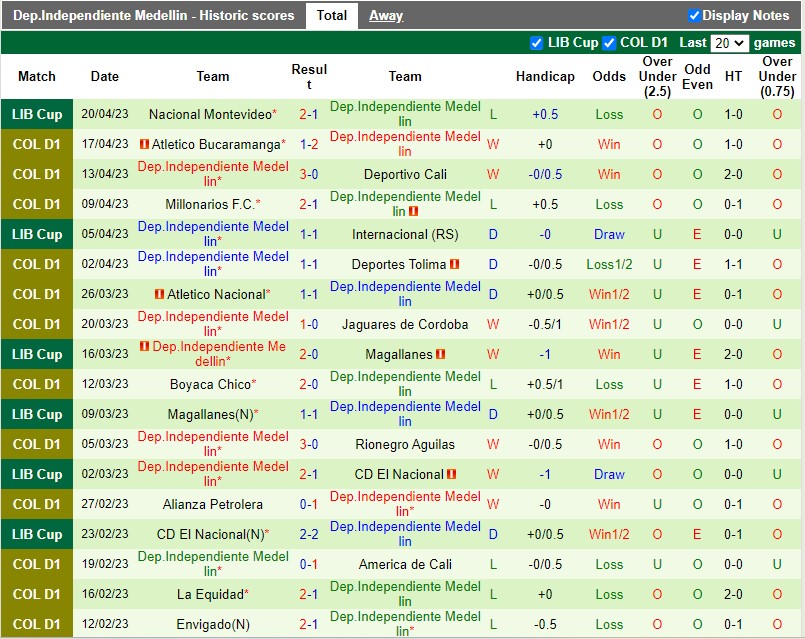The image size is (805, 639).
Task: Open the Last games count dropdown
Action: point(730,43)
